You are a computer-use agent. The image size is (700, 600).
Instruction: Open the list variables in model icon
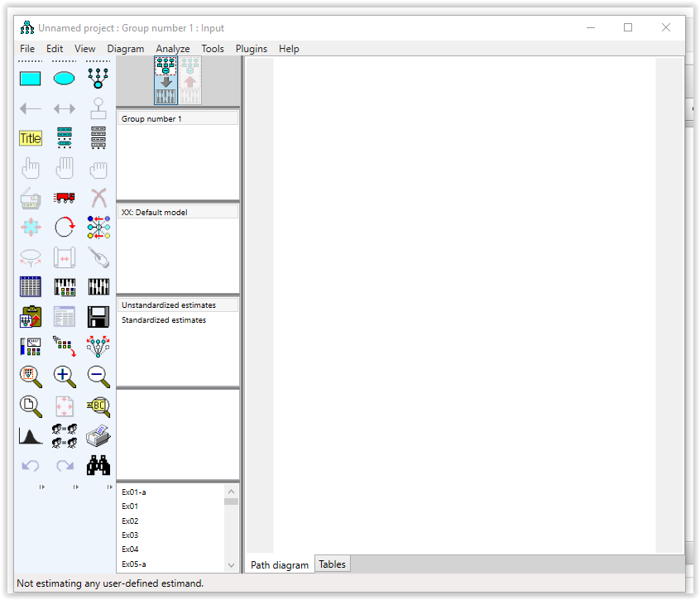click(65, 138)
